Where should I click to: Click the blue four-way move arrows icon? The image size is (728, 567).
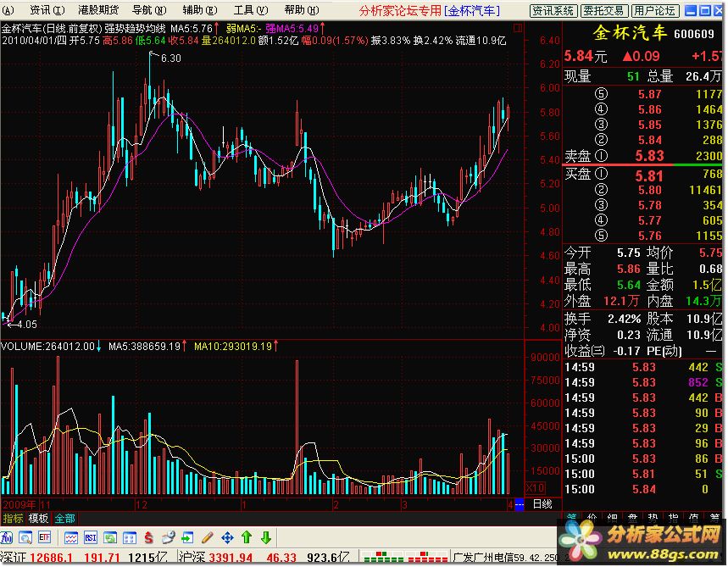coord(227,538)
